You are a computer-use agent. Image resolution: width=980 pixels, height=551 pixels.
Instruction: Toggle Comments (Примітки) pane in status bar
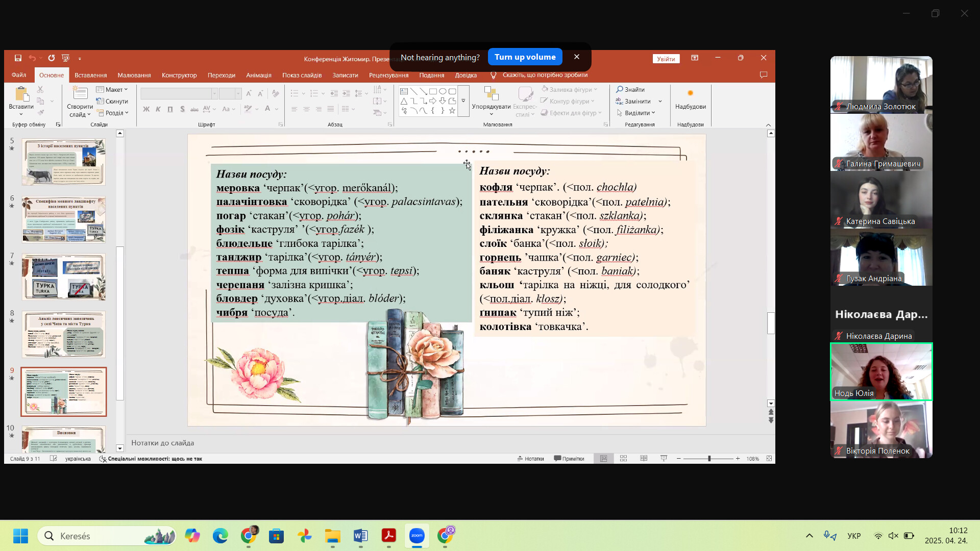coord(569,459)
